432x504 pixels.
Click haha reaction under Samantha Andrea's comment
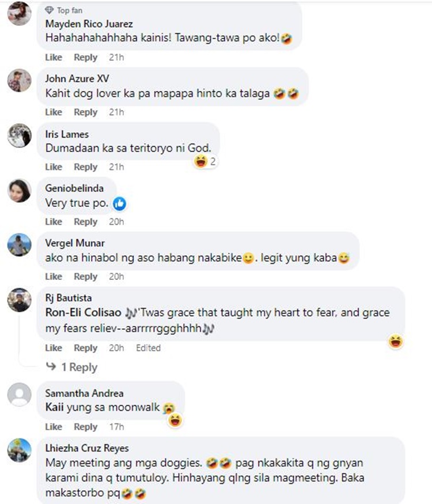176,420
